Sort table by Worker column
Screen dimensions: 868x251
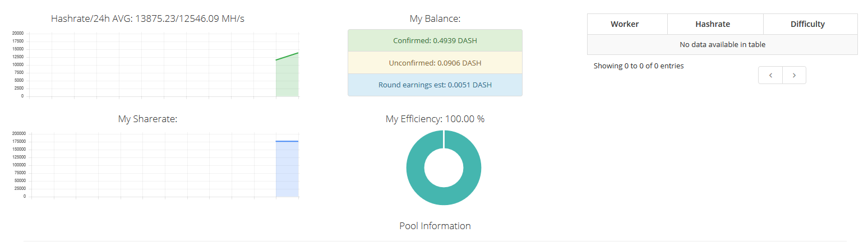(627, 24)
